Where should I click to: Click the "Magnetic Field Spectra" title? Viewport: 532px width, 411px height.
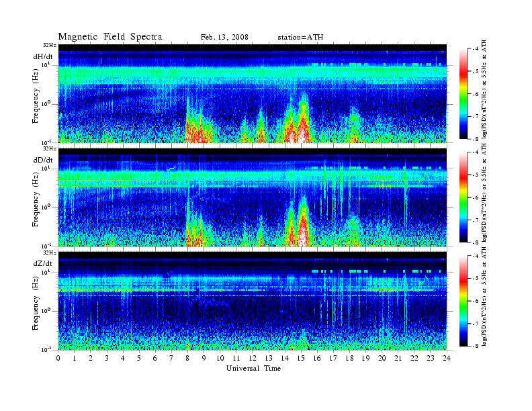tap(110, 37)
